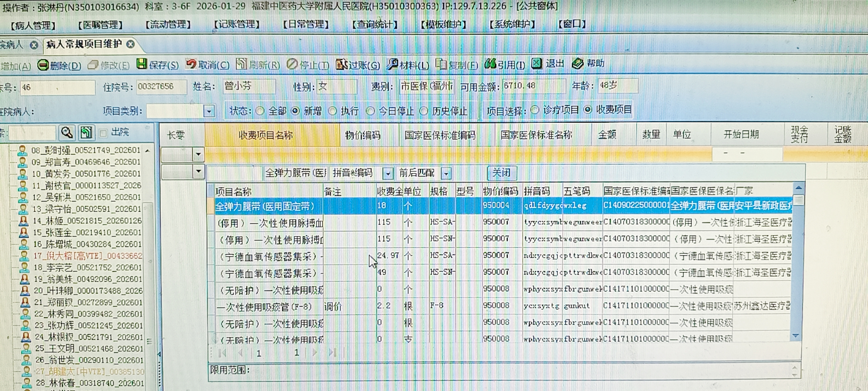
Task: Click the 取消(C) cancel icon
Action: click(191, 64)
